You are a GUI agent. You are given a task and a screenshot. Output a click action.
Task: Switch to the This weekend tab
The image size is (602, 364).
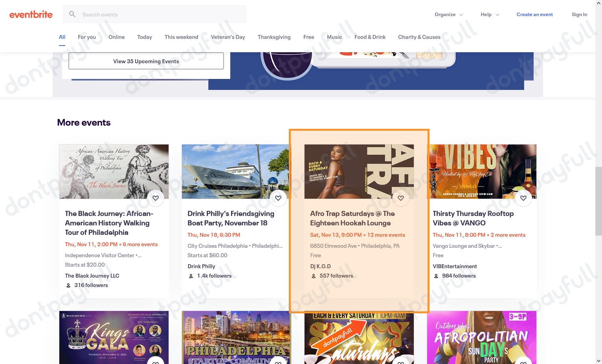point(181,37)
